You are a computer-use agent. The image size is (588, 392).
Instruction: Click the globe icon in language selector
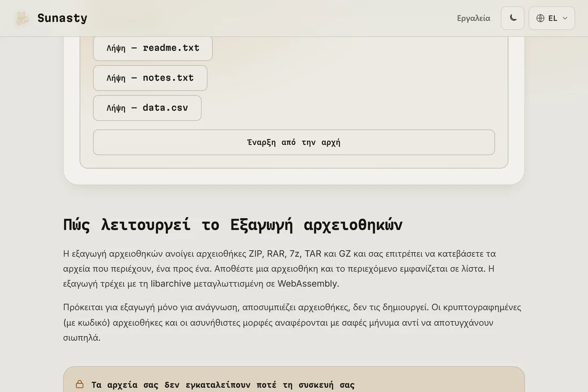540,18
